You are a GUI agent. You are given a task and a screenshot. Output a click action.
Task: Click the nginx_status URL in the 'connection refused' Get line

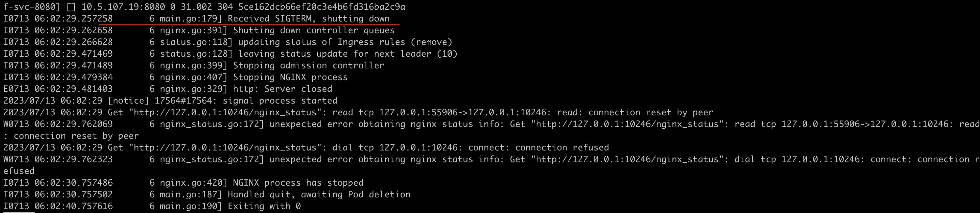(x=225, y=148)
